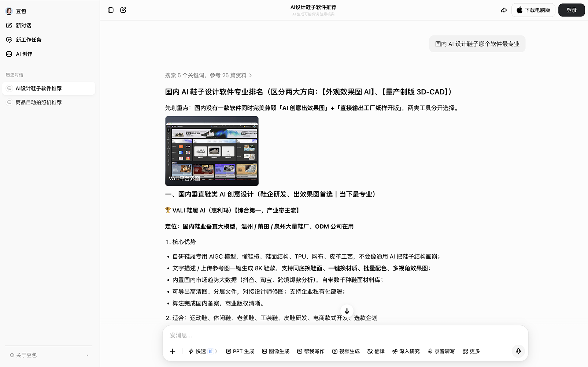Select 视频生成 tool
The image size is (588, 367).
[346, 351]
